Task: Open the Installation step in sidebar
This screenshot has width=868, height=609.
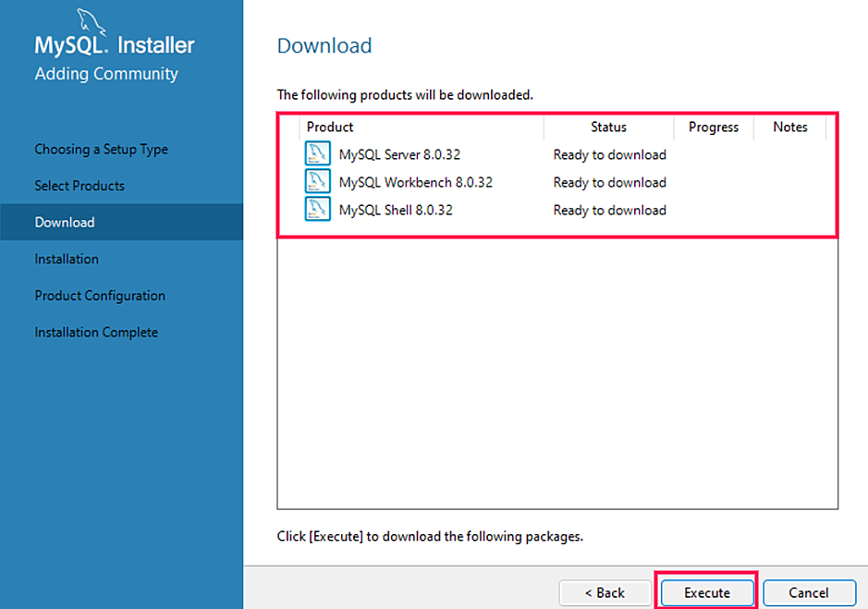Action: point(67,259)
